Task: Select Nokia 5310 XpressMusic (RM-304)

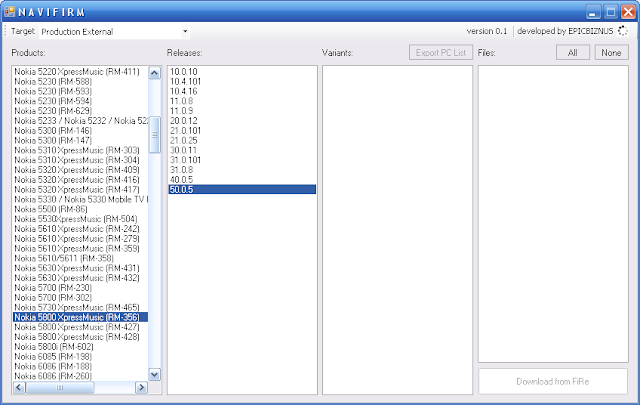Action: click(x=80, y=160)
